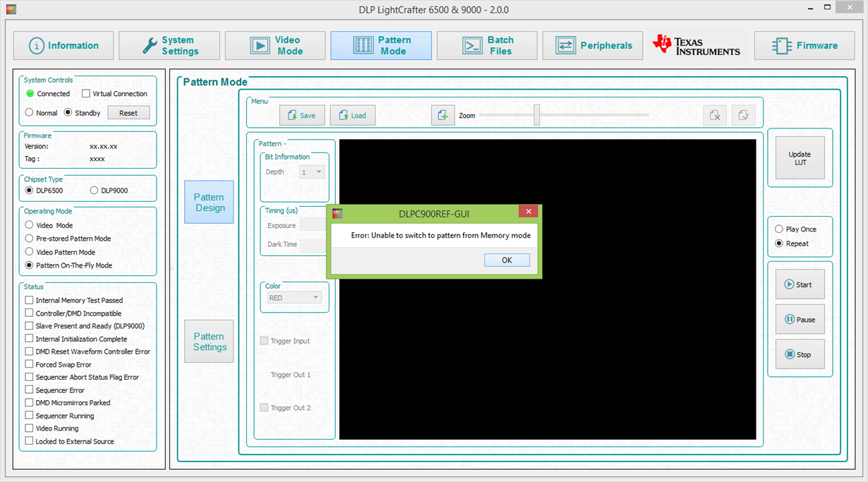Toggle Internal Memory Test Passed checkbox
Image resolution: width=868 pixels, height=482 pixels.
coord(30,300)
